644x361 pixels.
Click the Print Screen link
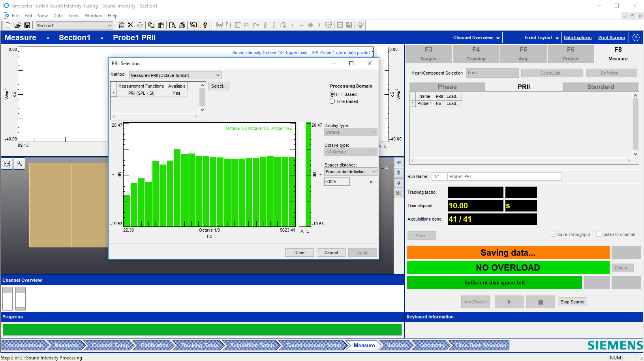[x=611, y=37]
